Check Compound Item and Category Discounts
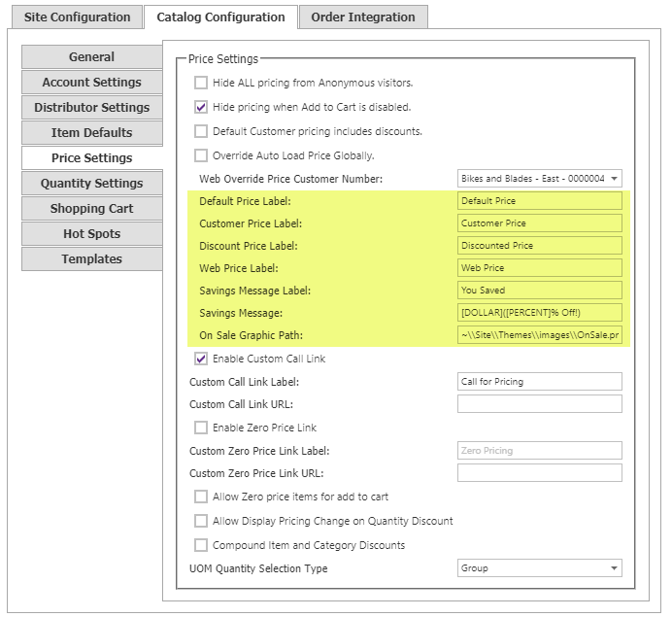The width and height of the screenshot is (672, 617). tap(201, 545)
